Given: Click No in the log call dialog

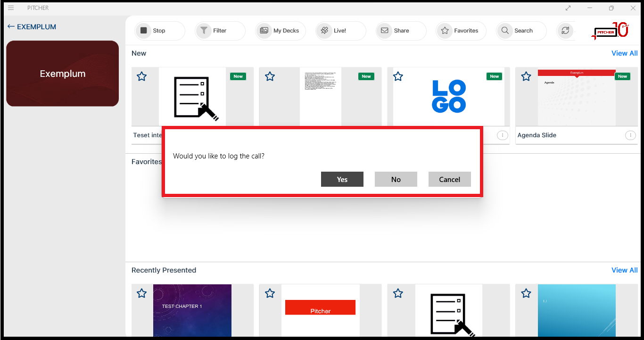Looking at the screenshot, I should coord(396,179).
